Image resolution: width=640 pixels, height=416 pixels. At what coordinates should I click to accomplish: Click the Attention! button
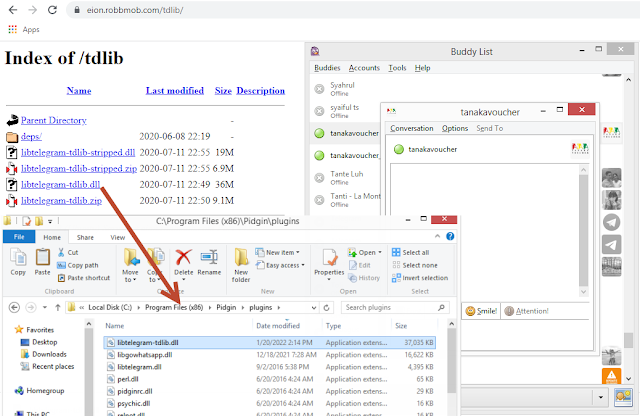click(526, 311)
